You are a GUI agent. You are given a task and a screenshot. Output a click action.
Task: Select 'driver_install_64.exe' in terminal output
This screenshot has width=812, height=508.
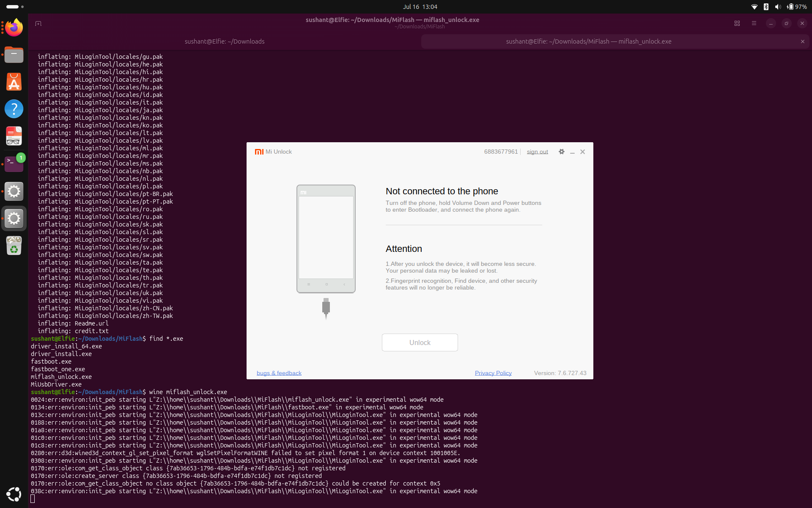[x=66, y=346]
